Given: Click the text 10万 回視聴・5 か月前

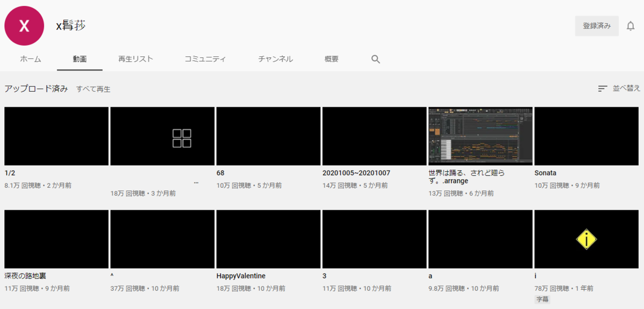Looking at the screenshot, I should coord(249,186).
